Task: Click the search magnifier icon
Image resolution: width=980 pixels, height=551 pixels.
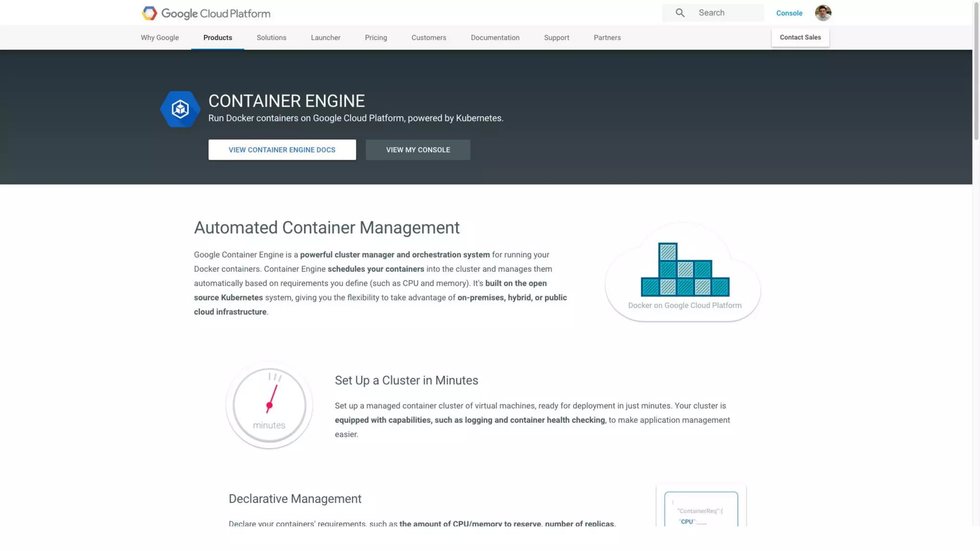Action: tap(680, 13)
